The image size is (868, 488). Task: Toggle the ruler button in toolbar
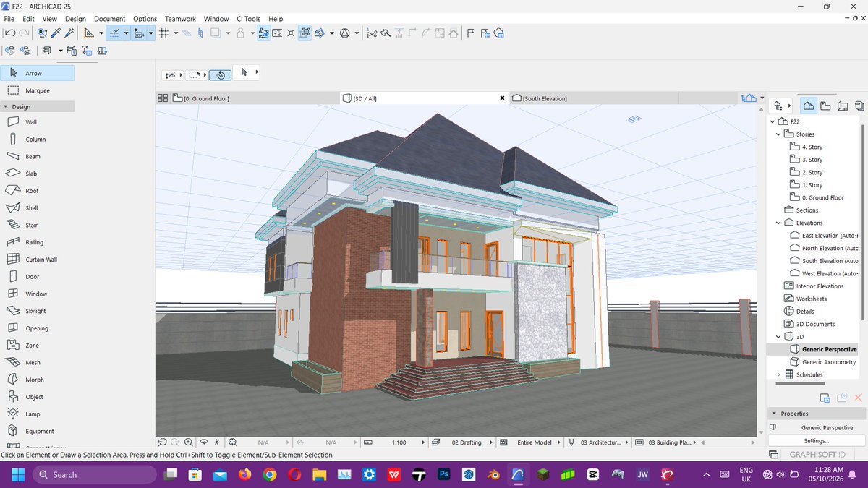point(277,33)
